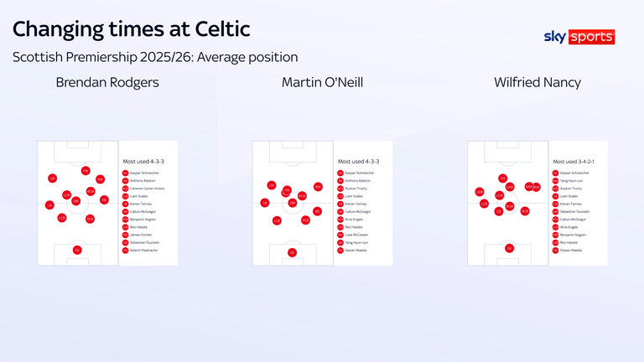Click the Sky Sports logo
Viewport: 644px width, 362px height.
click(x=579, y=37)
